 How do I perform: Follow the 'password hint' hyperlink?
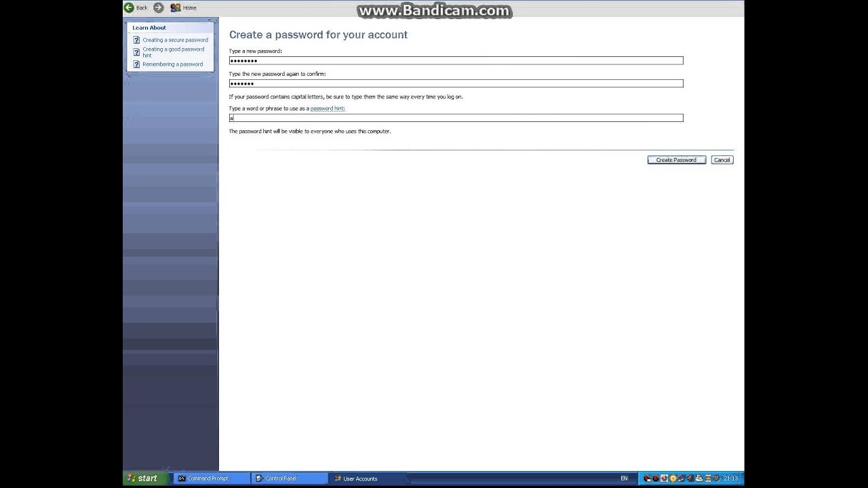pos(328,108)
